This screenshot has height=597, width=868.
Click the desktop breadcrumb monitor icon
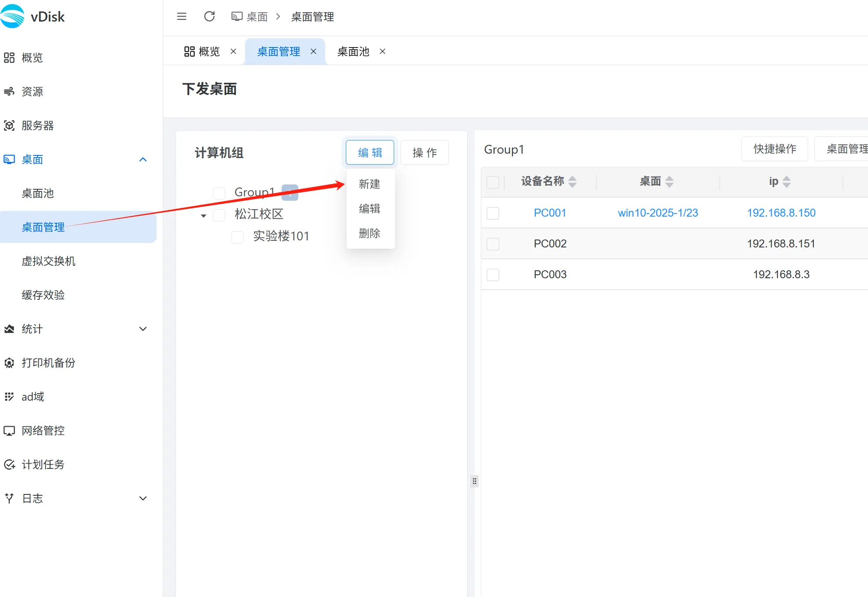[237, 17]
